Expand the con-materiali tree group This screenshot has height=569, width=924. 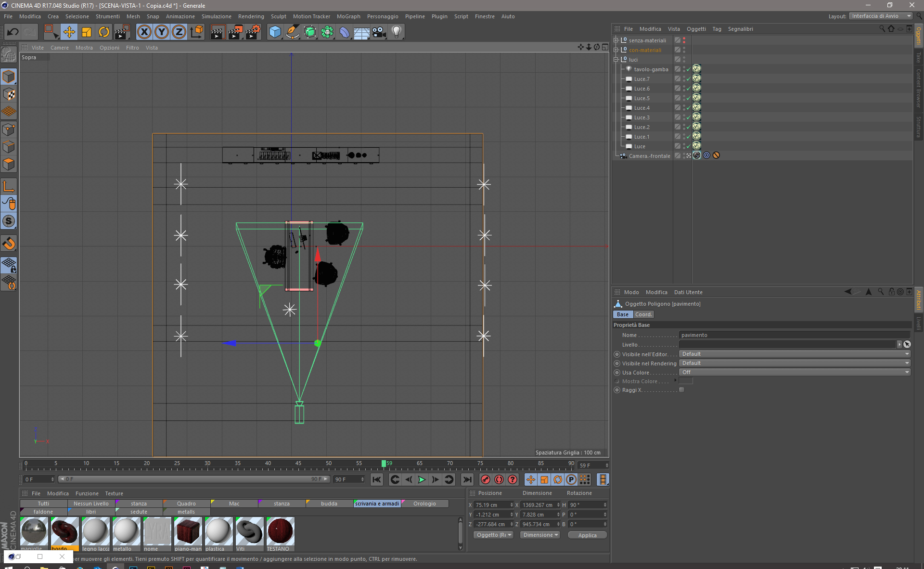point(616,50)
